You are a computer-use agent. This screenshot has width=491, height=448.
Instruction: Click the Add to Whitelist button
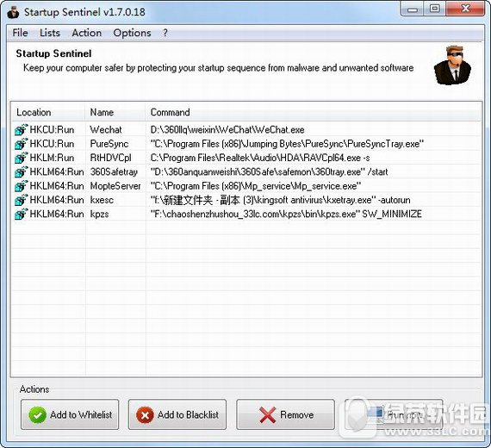pyautogui.click(x=70, y=414)
